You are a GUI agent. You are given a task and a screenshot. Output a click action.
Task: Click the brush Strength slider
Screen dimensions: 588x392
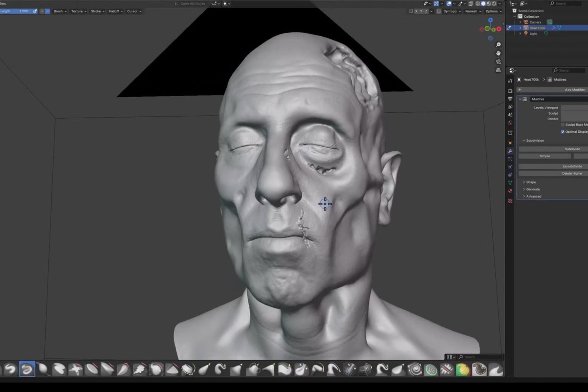15,11
